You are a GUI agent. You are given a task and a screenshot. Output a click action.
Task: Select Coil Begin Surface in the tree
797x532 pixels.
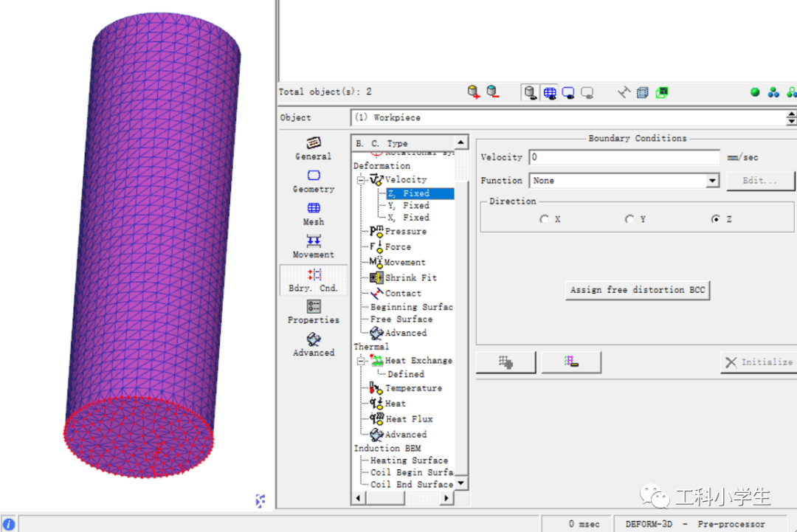[411, 472]
